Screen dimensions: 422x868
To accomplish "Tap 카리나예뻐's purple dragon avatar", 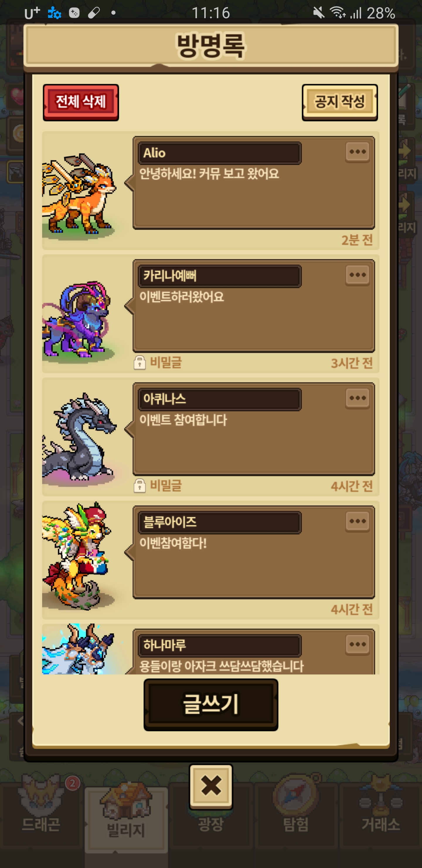I will pyautogui.click(x=77, y=319).
